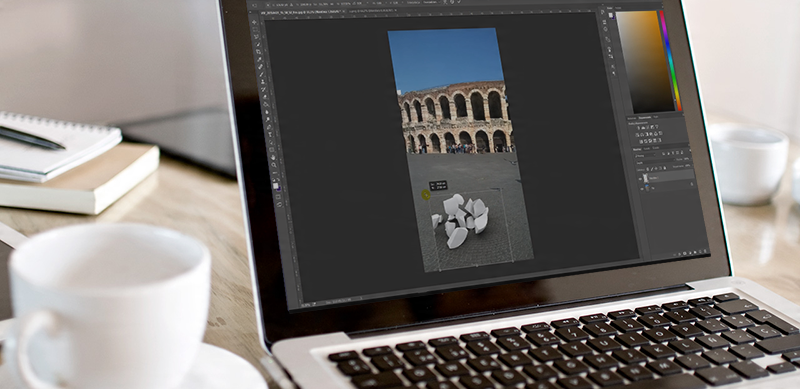Select the Type tool
The image size is (800, 389).
tap(270, 134)
